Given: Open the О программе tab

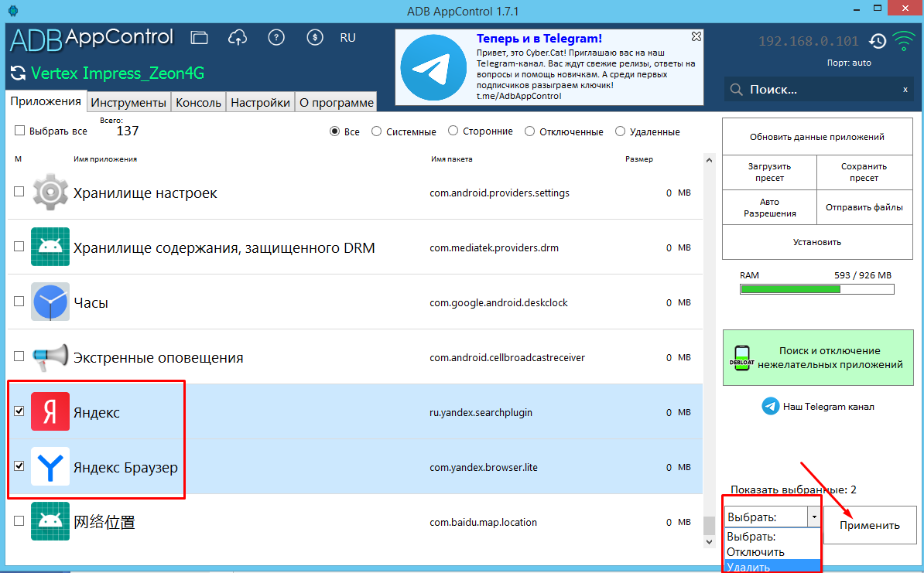Looking at the screenshot, I should point(337,103).
